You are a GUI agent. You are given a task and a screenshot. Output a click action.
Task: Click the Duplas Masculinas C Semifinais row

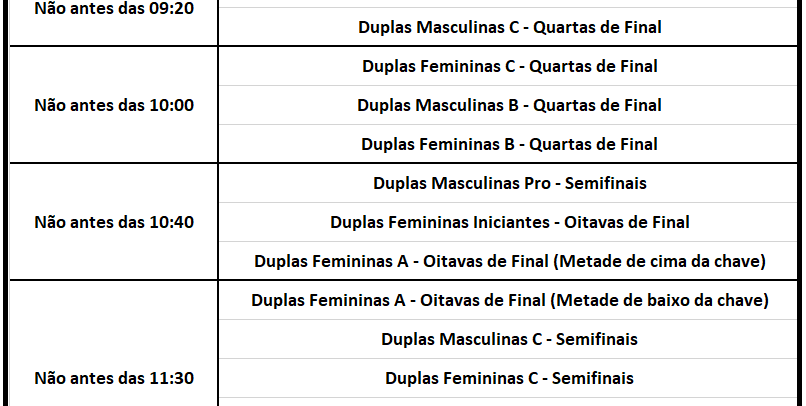pos(510,339)
